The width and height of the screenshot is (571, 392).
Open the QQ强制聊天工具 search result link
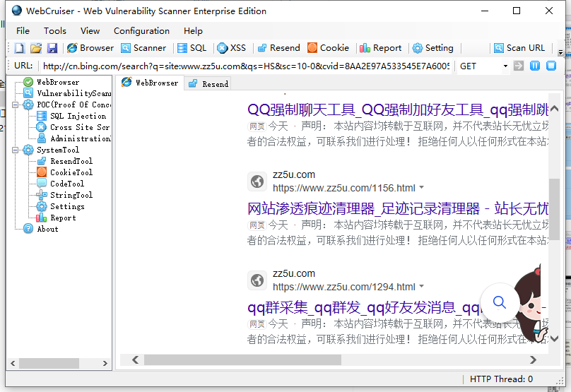point(398,109)
